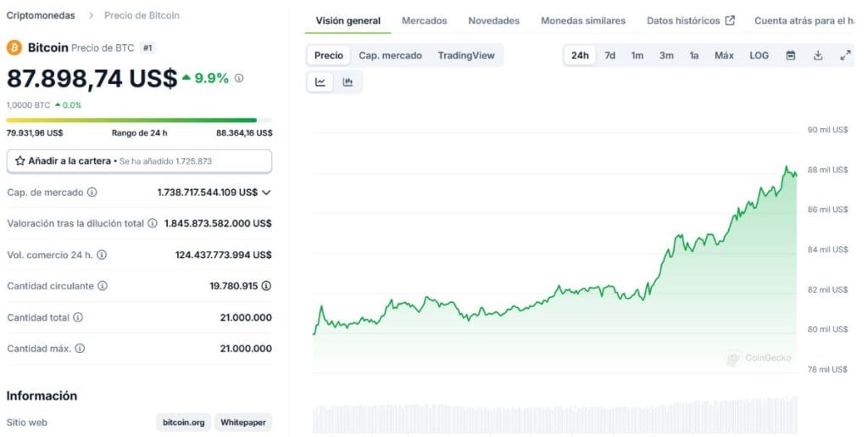Open info icon next to 9.9% change

pos(238,78)
